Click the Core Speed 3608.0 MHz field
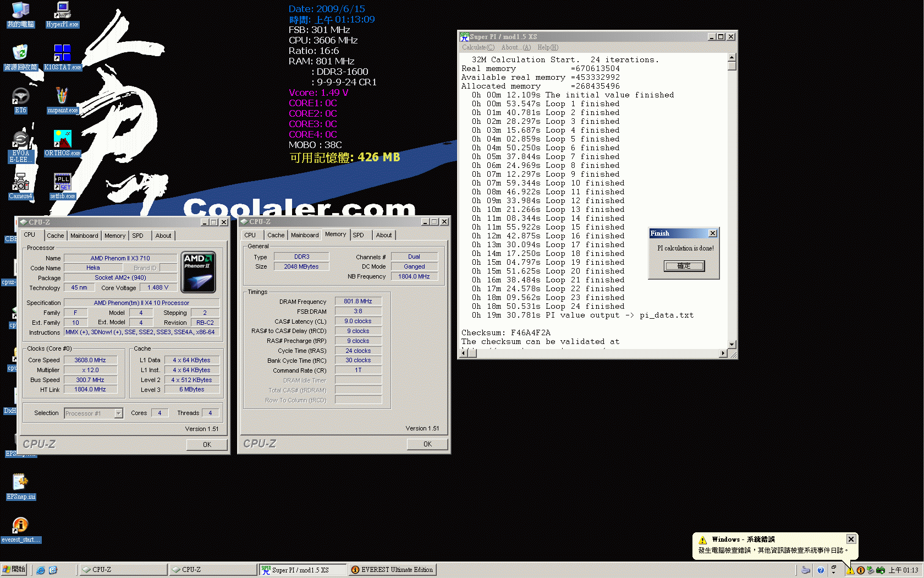 pos(90,360)
